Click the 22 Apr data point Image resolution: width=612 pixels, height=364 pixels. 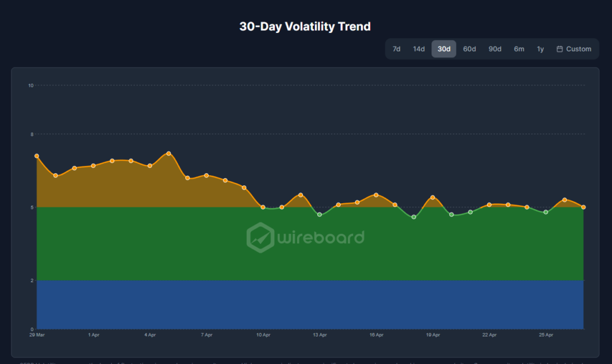(489, 205)
